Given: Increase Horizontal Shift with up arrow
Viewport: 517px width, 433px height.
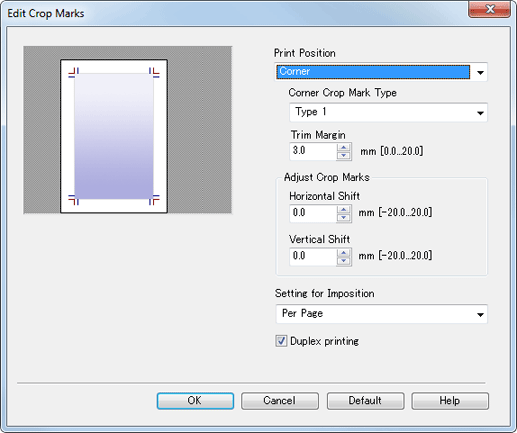Looking at the screenshot, I should pyautogui.click(x=344, y=210).
